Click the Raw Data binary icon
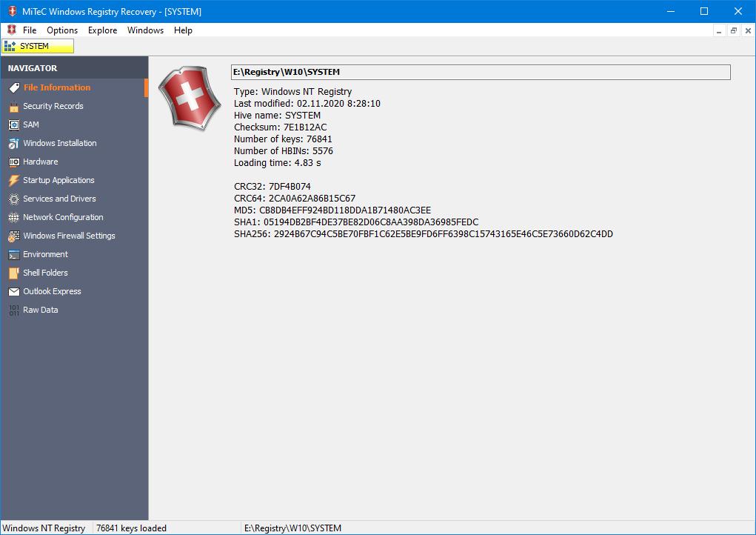The image size is (756, 535). click(13, 310)
